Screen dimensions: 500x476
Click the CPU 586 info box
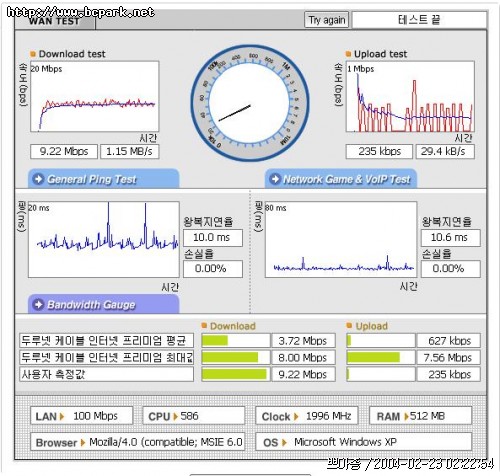[194, 416]
